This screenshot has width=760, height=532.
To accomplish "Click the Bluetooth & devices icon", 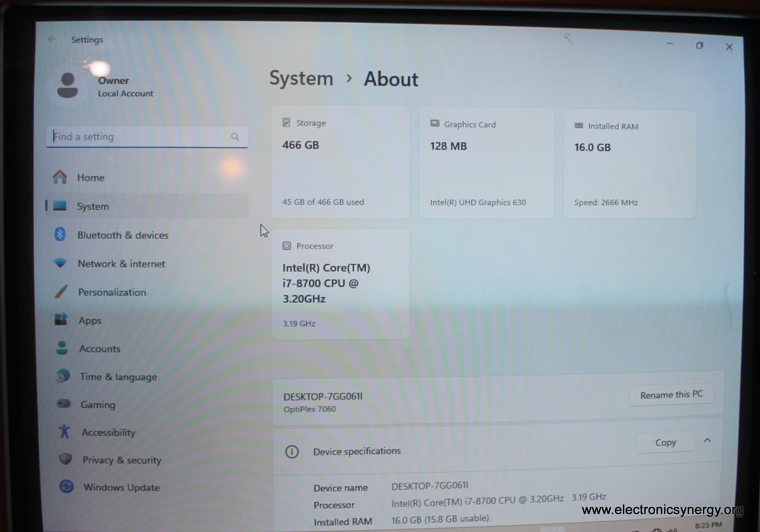I will click(x=60, y=235).
